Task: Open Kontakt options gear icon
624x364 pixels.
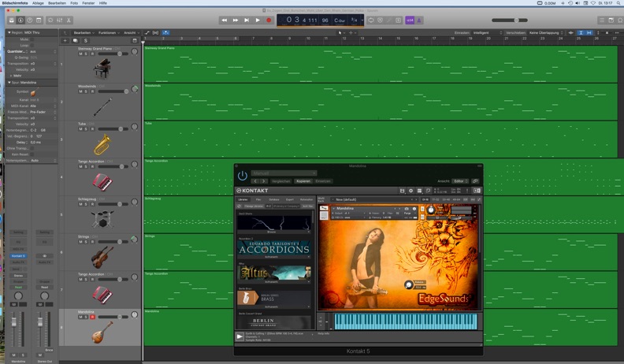Action: point(411,191)
